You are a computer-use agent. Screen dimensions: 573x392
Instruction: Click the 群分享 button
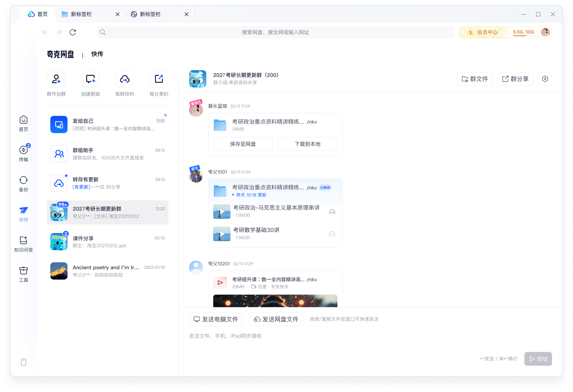pos(515,79)
